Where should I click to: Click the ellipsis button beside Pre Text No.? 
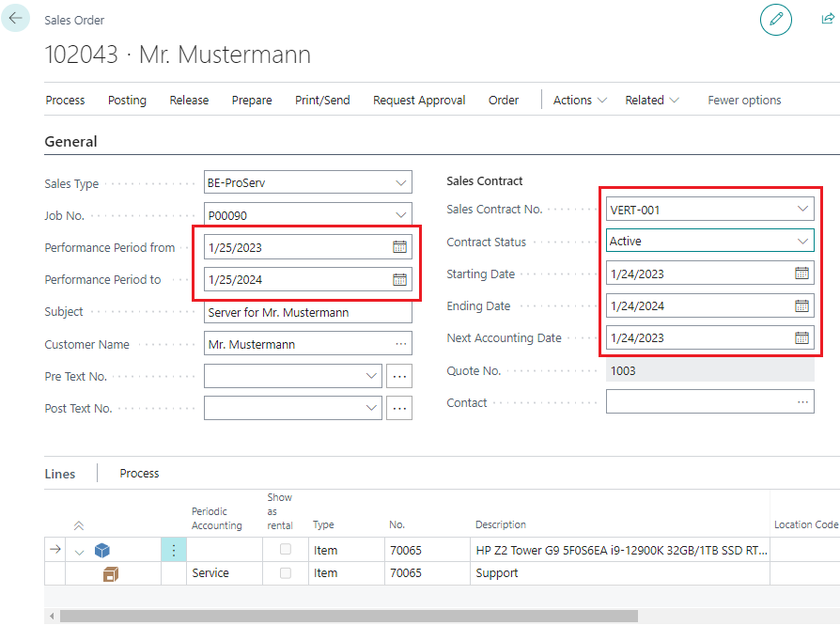[399, 376]
